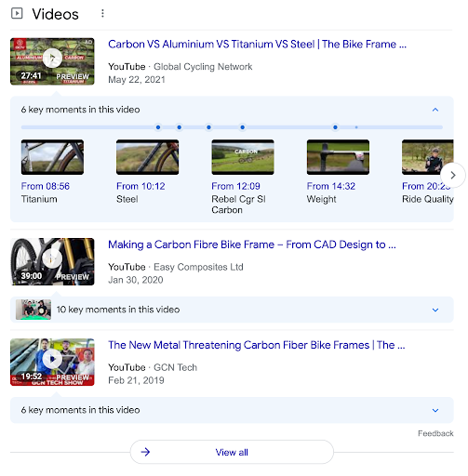Open the Rebel Cgr Sl Carbon thumbnail
The image size is (468, 476).
click(x=243, y=157)
